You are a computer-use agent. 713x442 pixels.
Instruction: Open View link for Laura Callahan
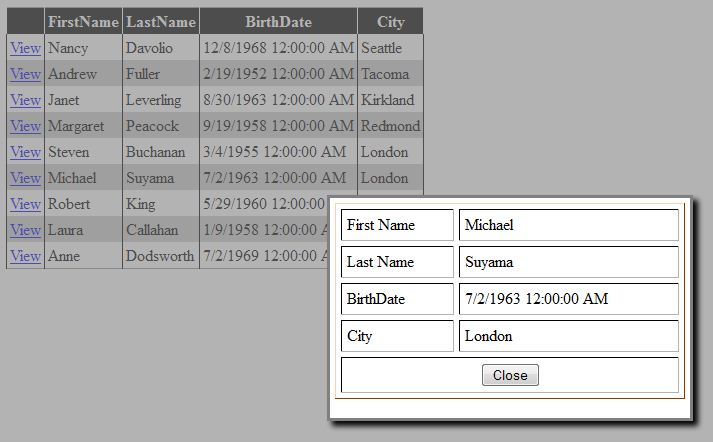pyautogui.click(x=26, y=230)
